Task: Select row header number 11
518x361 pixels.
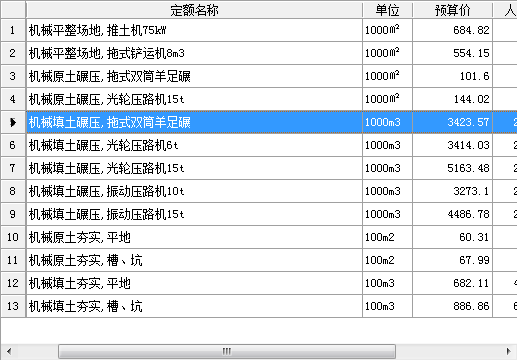Action: click(x=13, y=260)
